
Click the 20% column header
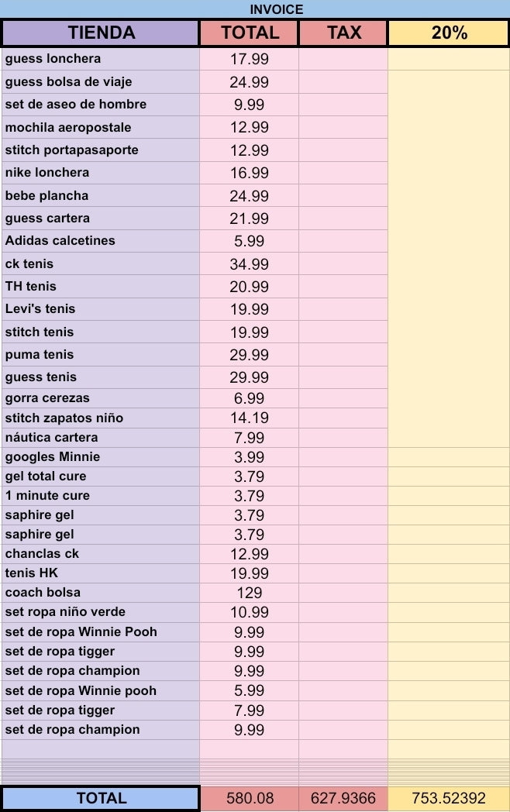(x=449, y=33)
